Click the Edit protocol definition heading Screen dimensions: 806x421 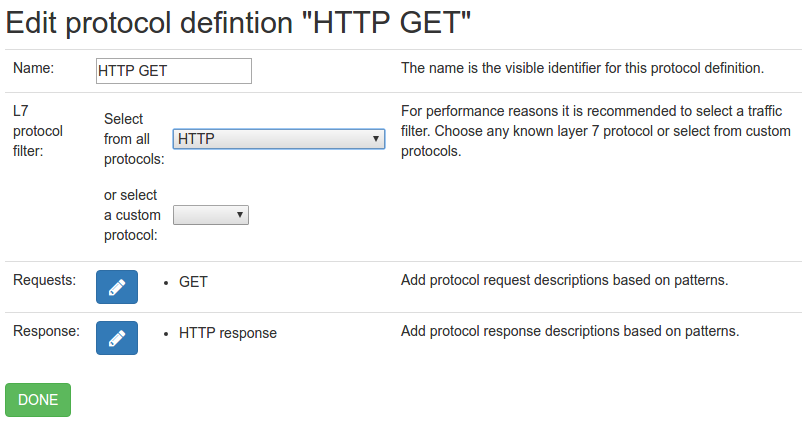[x=238, y=23]
